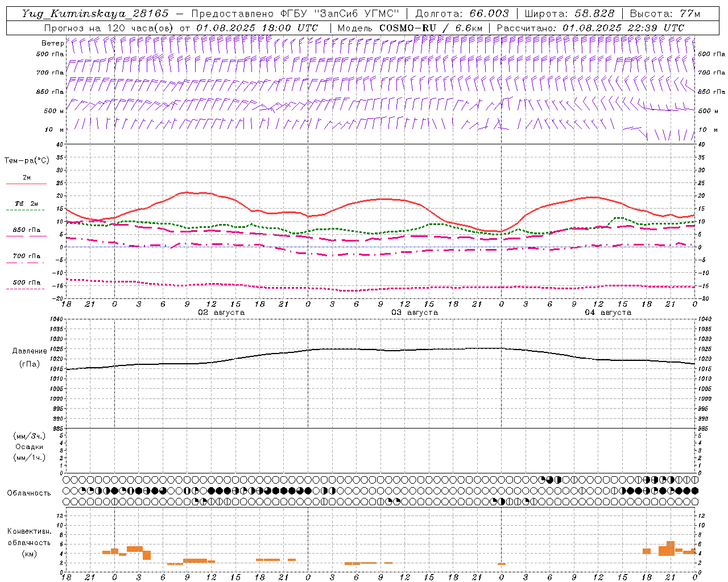Click the 02 августа date label
The image size is (728, 582).
tap(221, 313)
